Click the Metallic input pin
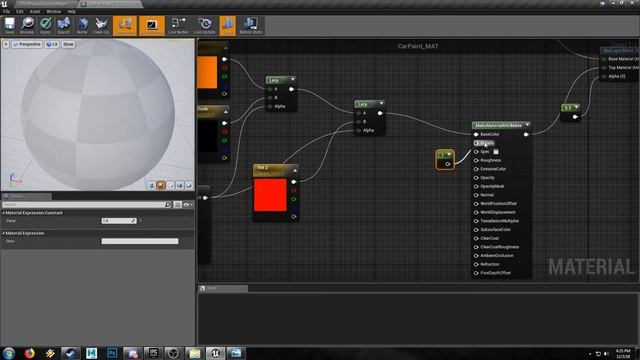Screen dimensions: 640x360 [x=476, y=143]
